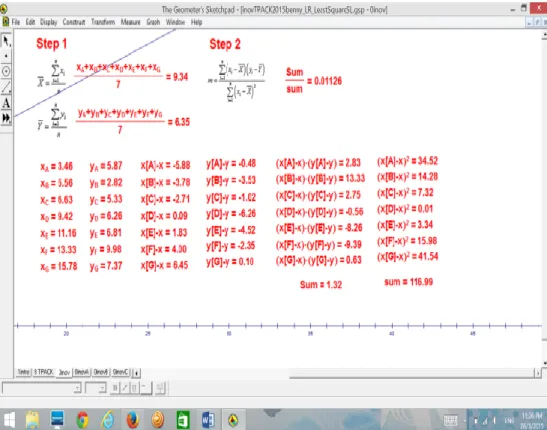The height and width of the screenshot is (430, 547).
Task: Select the Straightedge line tool
Action: [x=6, y=87]
